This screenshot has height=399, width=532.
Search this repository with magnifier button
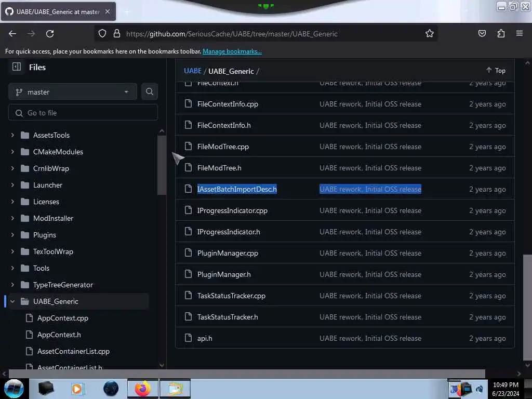pyautogui.click(x=150, y=91)
